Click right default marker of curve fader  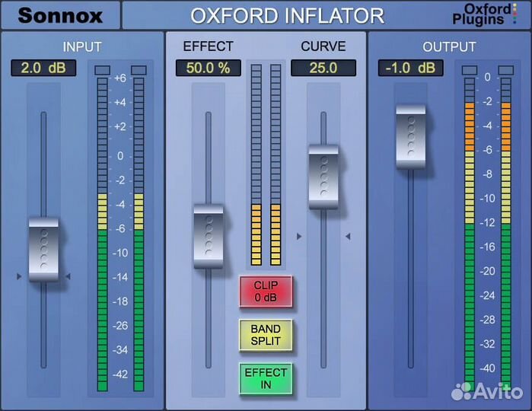tap(348, 236)
